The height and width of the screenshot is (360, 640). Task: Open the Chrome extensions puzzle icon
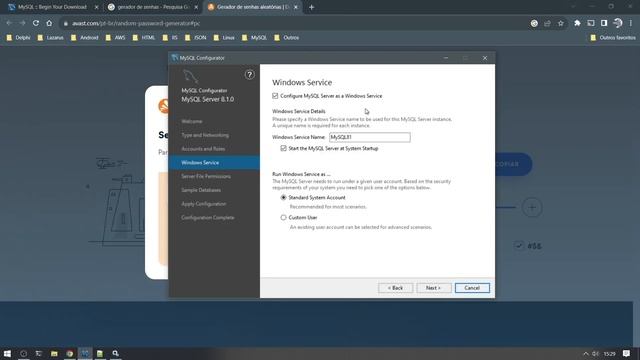pos(577,23)
